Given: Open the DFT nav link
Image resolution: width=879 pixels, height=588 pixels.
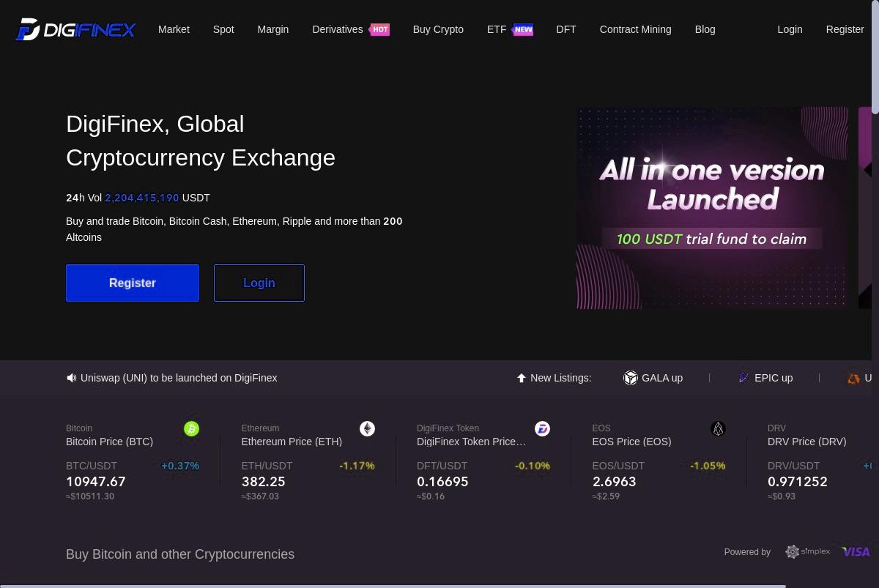Looking at the screenshot, I should (566, 29).
